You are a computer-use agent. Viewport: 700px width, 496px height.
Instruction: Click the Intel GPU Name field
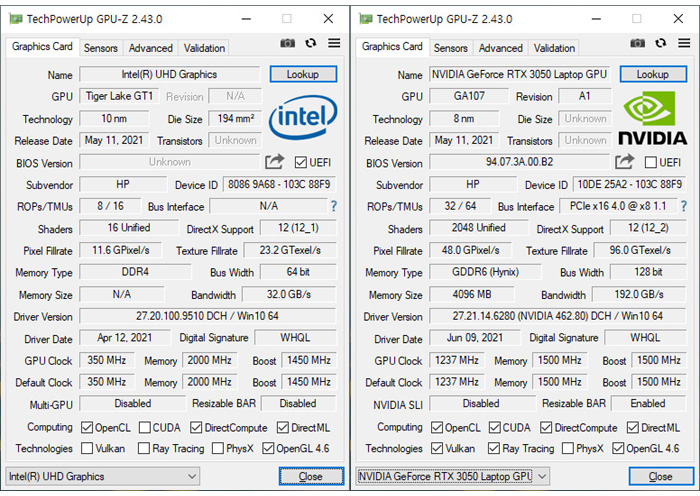(170, 74)
